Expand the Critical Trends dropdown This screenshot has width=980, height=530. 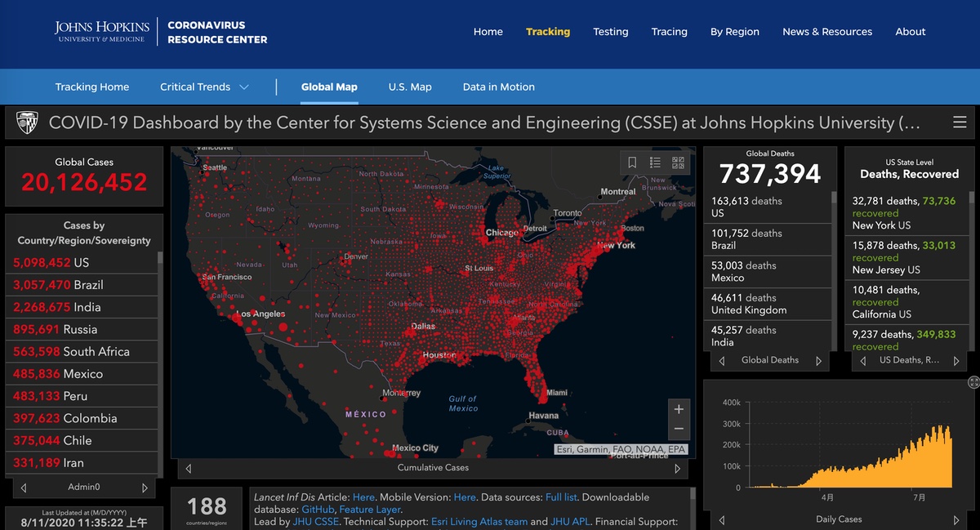point(204,87)
